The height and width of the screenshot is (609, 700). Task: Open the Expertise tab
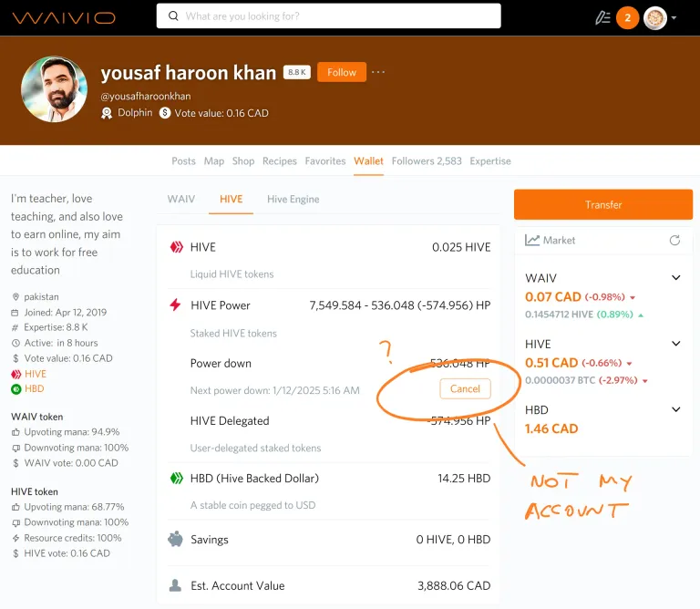[x=490, y=160]
